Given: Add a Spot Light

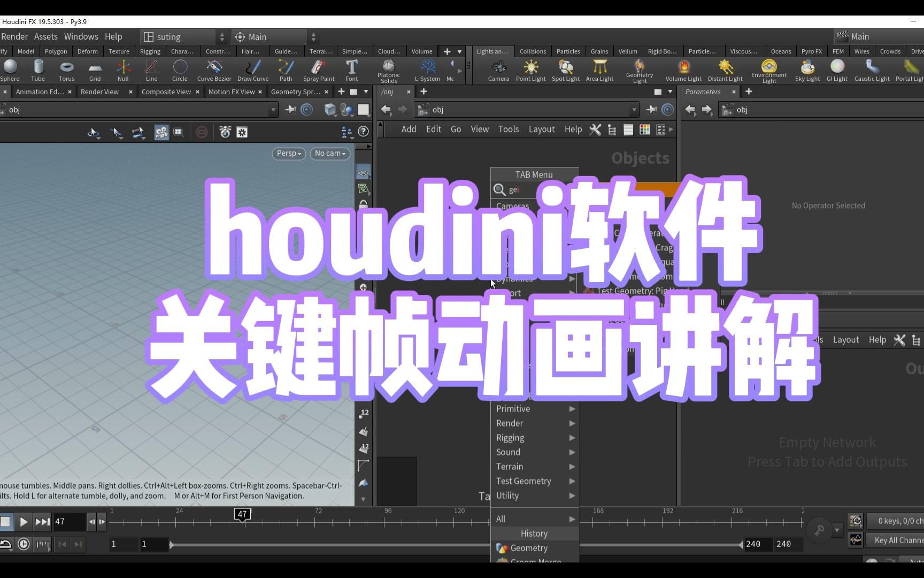Looking at the screenshot, I should [566, 71].
